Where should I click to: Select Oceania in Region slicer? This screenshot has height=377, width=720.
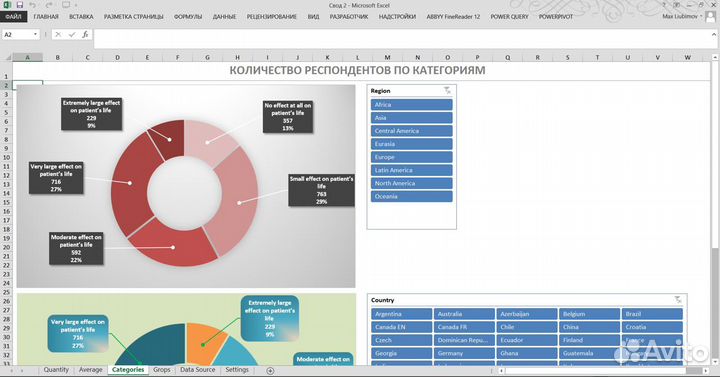tap(411, 197)
